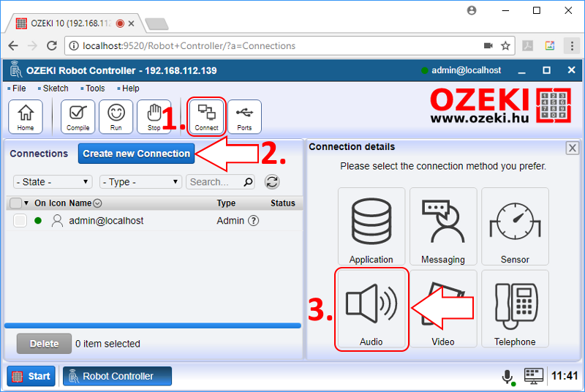This screenshot has width=585, height=392.
Task: Choose the Messaging connection method
Action: 443,227
